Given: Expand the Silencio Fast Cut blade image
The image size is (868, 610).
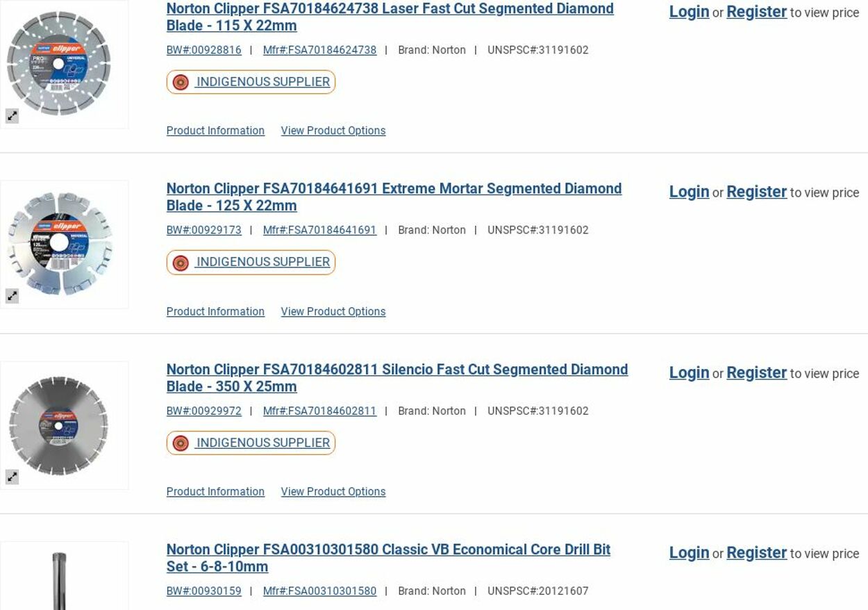Looking at the screenshot, I should tap(12, 477).
